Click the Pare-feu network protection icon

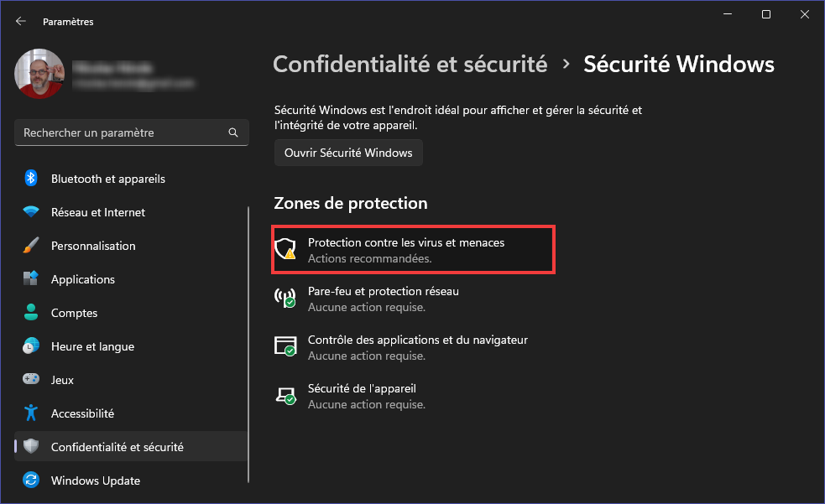tap(286, 298)
